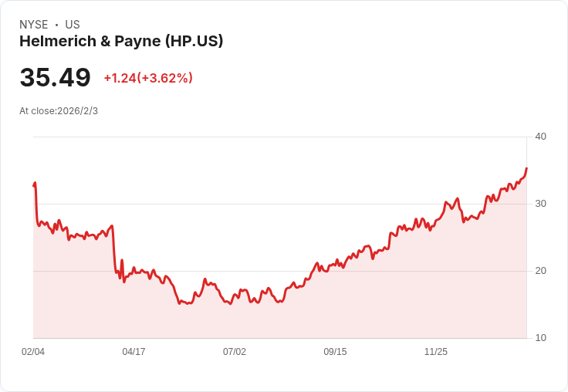This screenshot has height=392, width=568.
Task: Select the 07/02 date axis label
Action: pyautogui.click(x=235, y=352)
